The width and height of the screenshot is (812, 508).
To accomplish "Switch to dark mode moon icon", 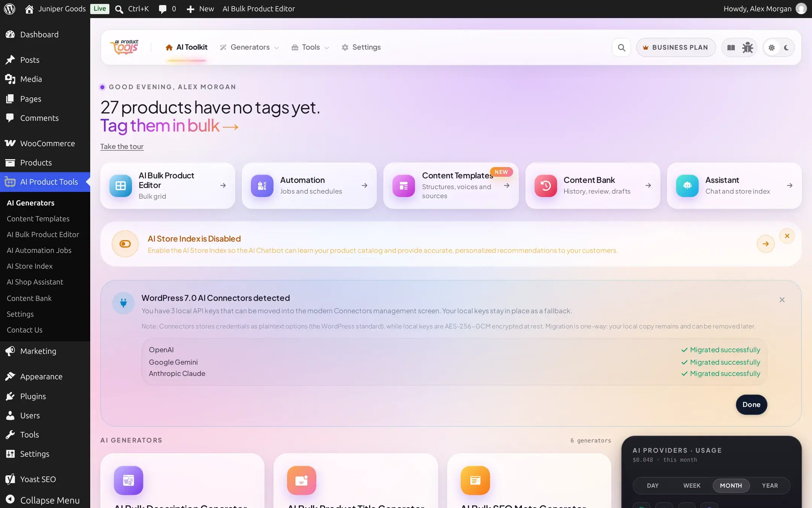I will (x=786, y=47).
